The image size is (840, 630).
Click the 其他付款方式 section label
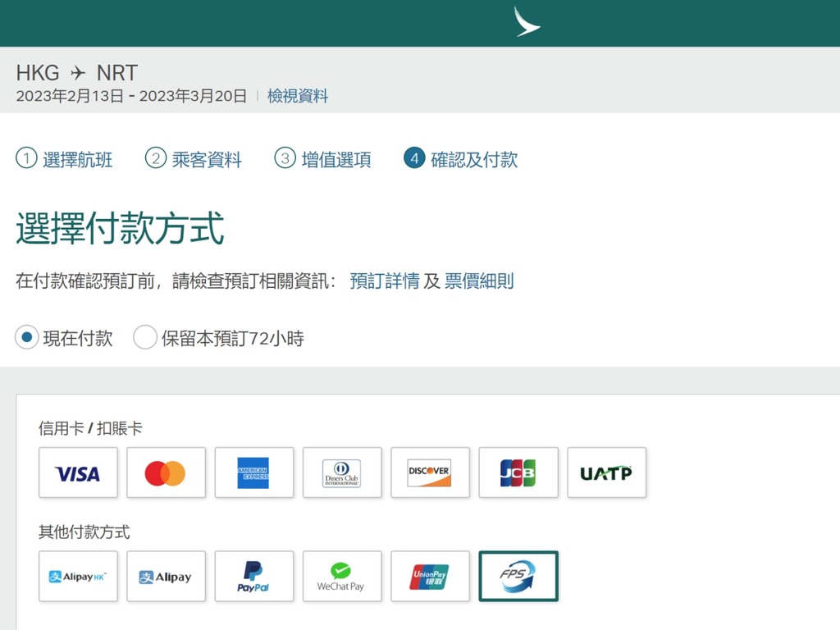point(84,532)
